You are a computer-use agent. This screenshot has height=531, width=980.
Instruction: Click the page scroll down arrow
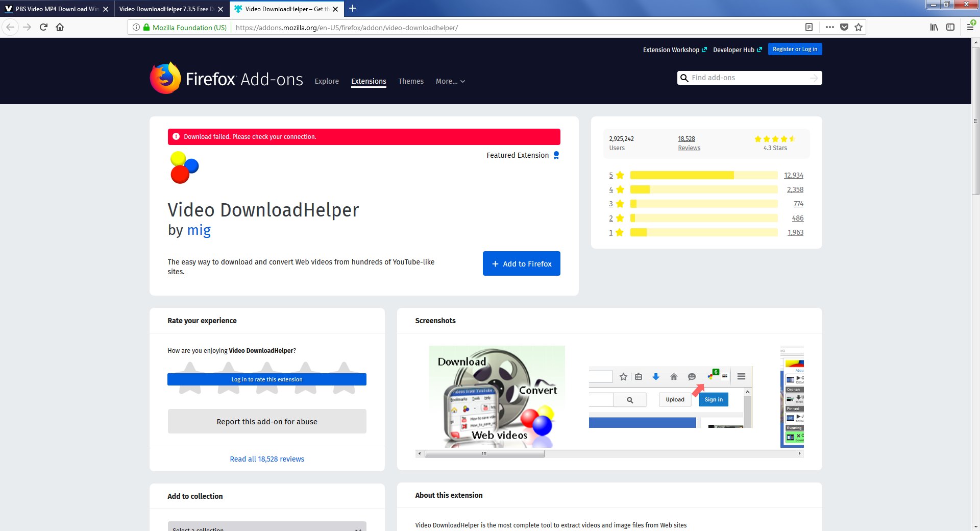975,526
